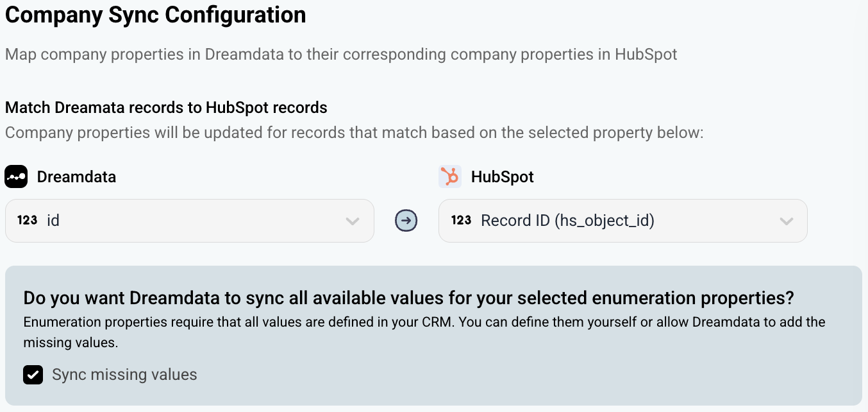Click the selected "id" value text
The height and width of the screenshot is (412, 868).
coord(53,221)
